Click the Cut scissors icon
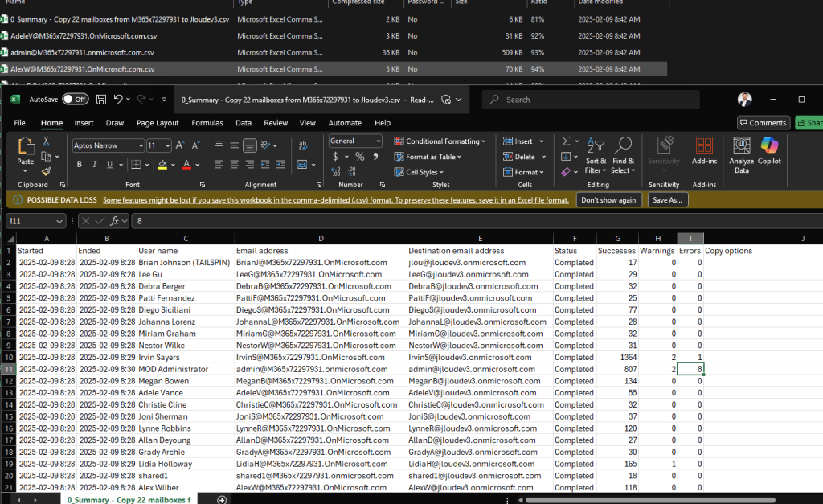823x504 pixels. point(46,141)
